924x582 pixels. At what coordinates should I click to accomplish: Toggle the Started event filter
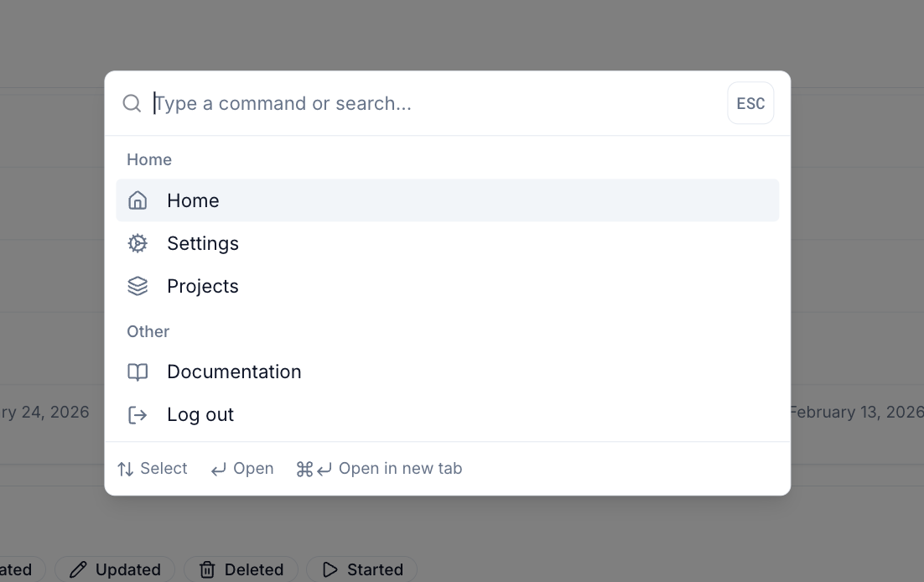click(x=361, y=569)
